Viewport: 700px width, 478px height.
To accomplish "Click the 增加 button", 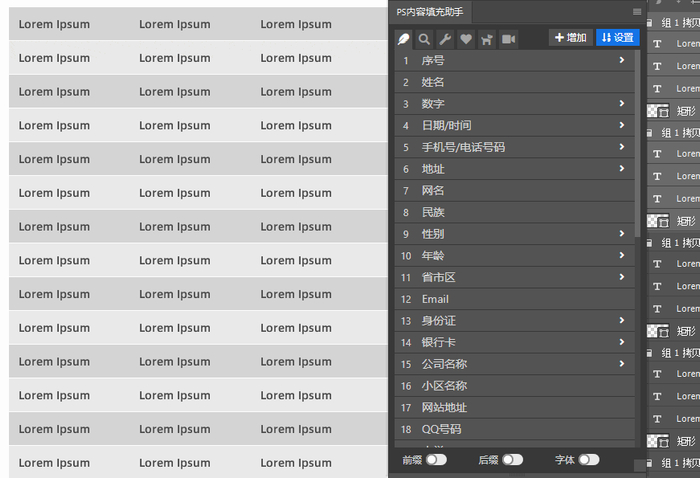I will coord(571,37).
